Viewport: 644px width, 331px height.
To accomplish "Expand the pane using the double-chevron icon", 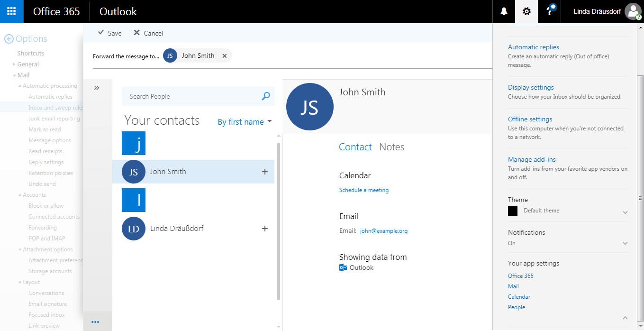I will pyautogui.click(x=96, y=87).
